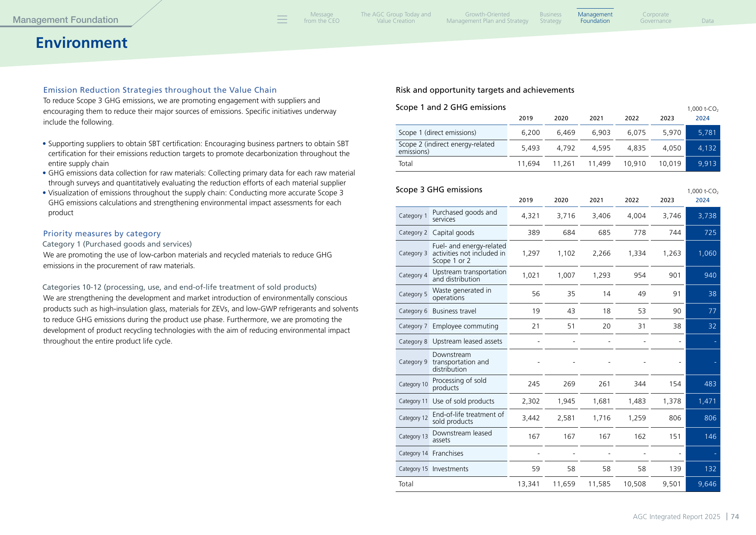Click the Upstream leased assets label
756x535 pixels.
[467, 341]
